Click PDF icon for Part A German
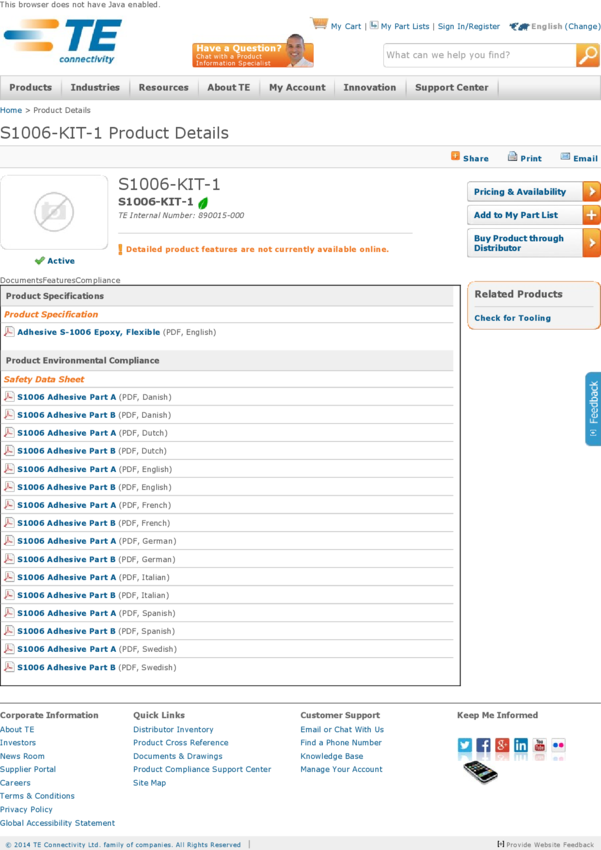The height and width of the screenshot is (850, 601). [9, 540]
